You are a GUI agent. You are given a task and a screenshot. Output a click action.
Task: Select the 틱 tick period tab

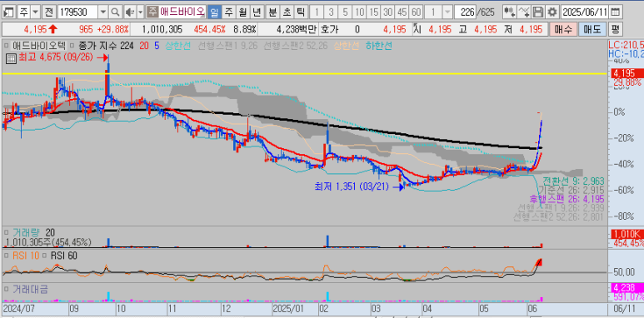301,12
